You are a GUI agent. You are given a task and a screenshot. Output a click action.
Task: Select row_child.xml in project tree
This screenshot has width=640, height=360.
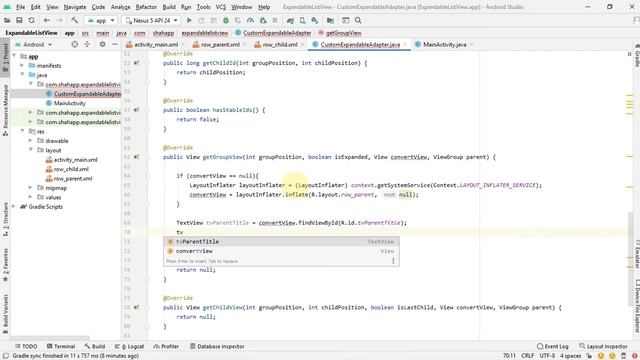coord(71,169)
